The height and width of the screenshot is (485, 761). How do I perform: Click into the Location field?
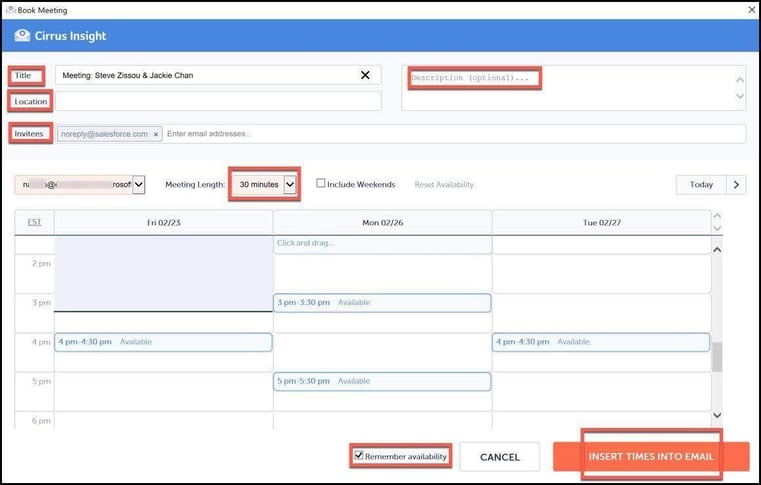coord(218,101)
